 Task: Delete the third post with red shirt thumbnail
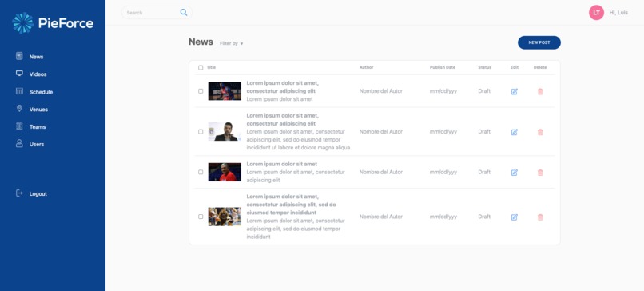(540, 173)
